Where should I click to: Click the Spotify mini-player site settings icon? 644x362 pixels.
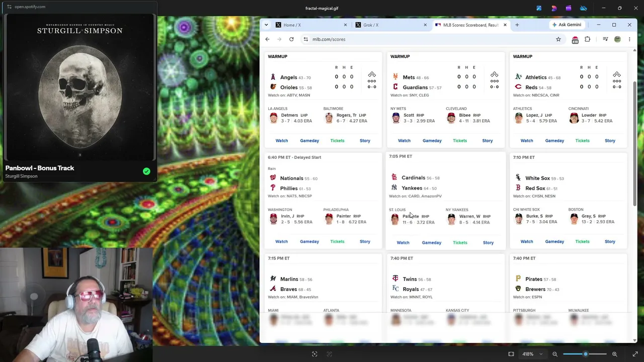tap(9, 7)
